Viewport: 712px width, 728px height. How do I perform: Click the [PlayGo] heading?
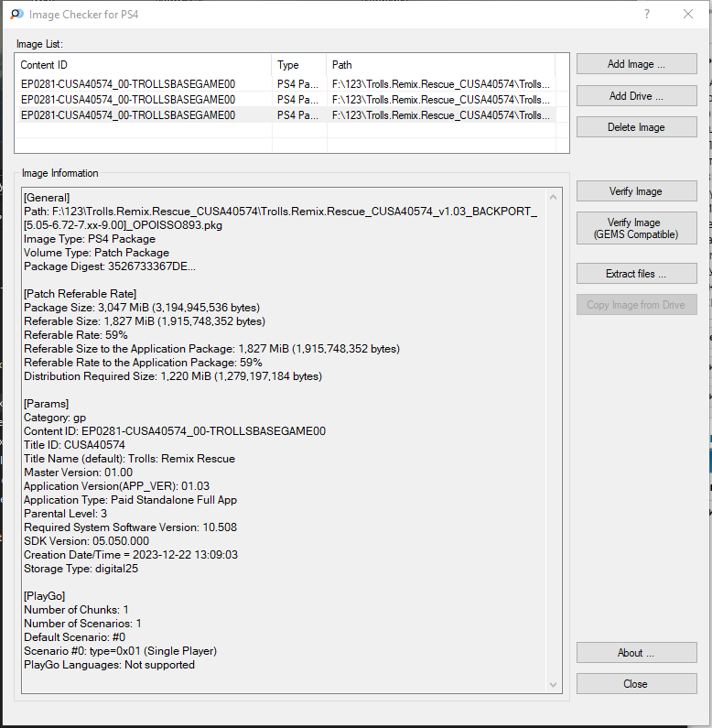pyautogui.click(x=45, y=596)
